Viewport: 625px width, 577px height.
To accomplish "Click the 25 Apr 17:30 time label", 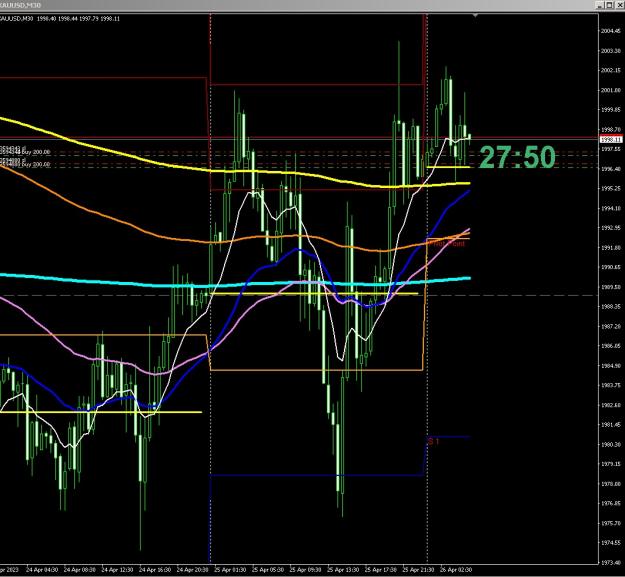I will 381,570.
